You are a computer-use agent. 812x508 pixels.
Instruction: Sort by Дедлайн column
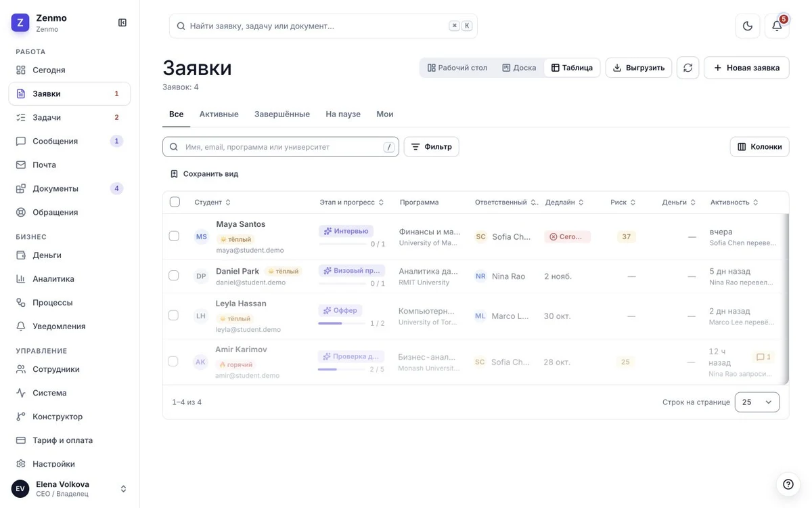coord(564,203)
